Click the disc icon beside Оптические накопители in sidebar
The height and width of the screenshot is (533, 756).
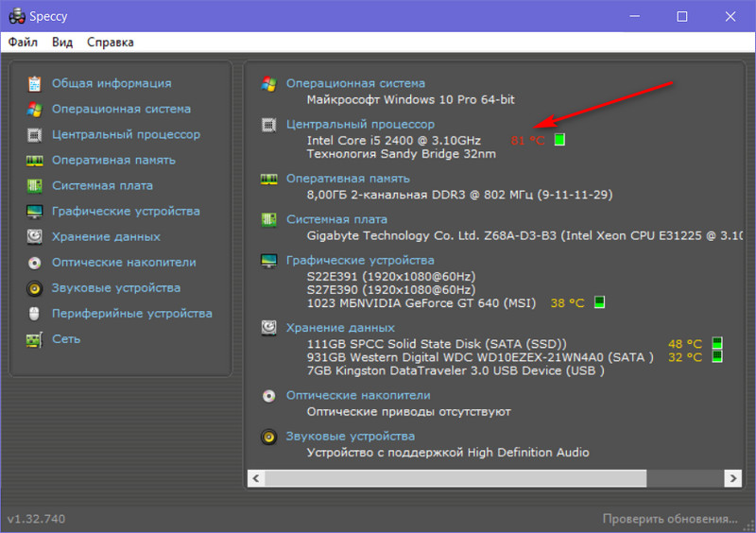34,263
